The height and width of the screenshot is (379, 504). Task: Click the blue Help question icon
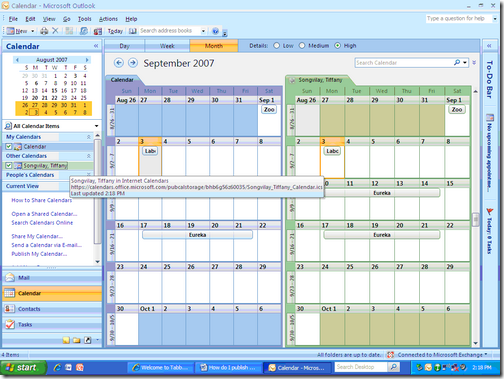215,31
